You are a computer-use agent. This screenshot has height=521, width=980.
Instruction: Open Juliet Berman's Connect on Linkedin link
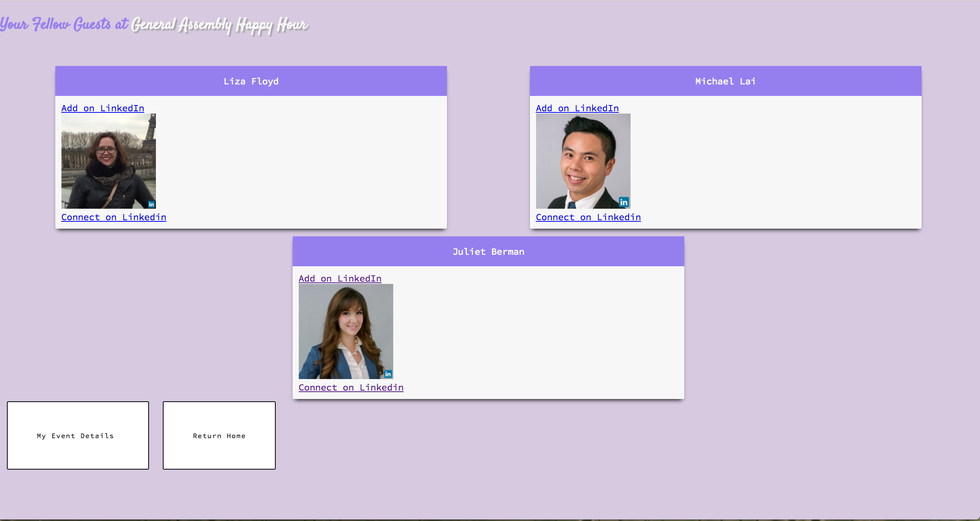351,387
